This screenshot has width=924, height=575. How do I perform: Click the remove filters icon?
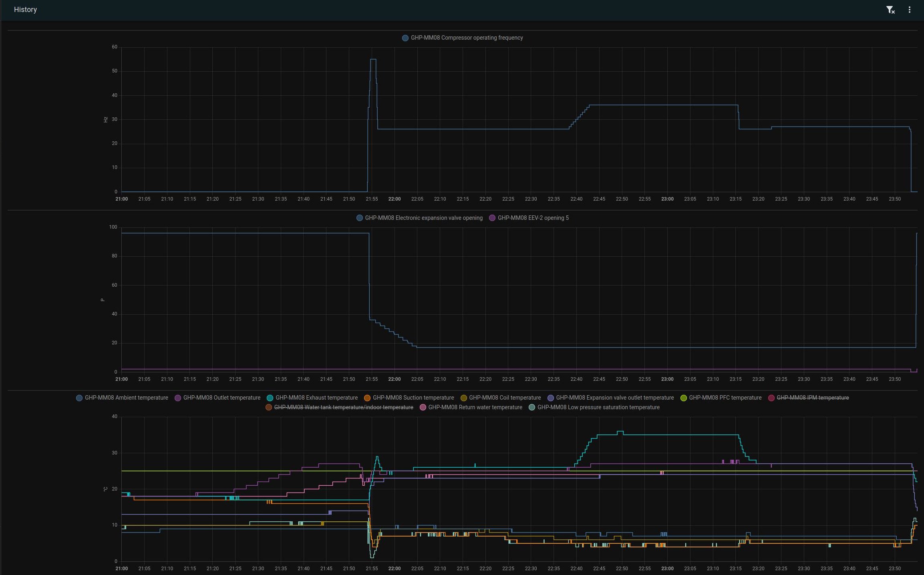[x=890, y=10]
